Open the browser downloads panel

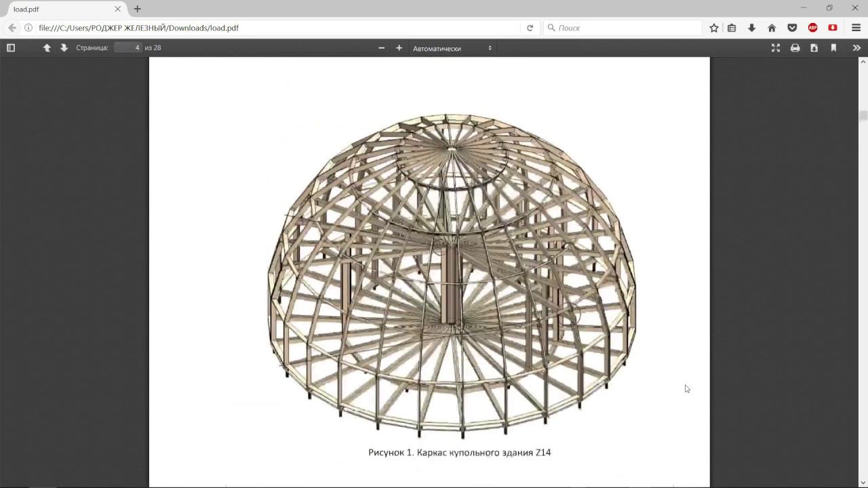(751, 28)
